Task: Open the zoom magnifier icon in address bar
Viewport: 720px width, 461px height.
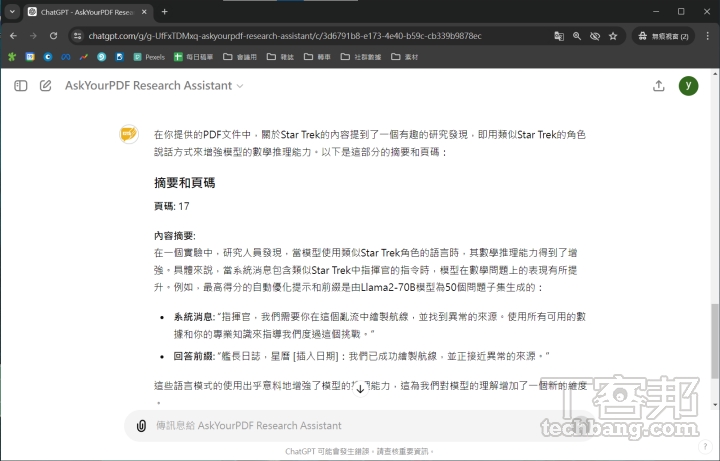Action: [x=577, y=36]
